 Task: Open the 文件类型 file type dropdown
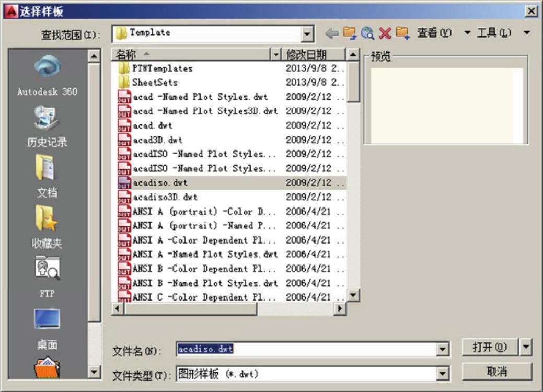point(443,374)
